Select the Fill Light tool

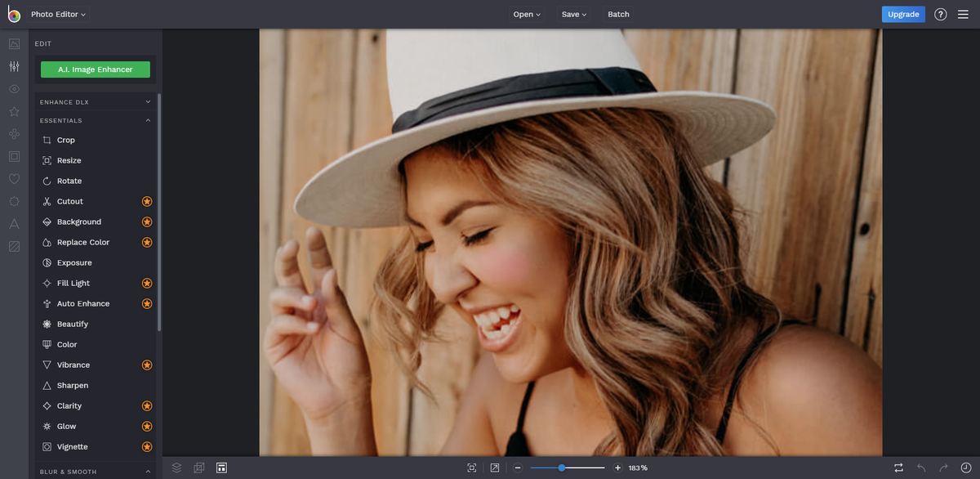[96, 283]
